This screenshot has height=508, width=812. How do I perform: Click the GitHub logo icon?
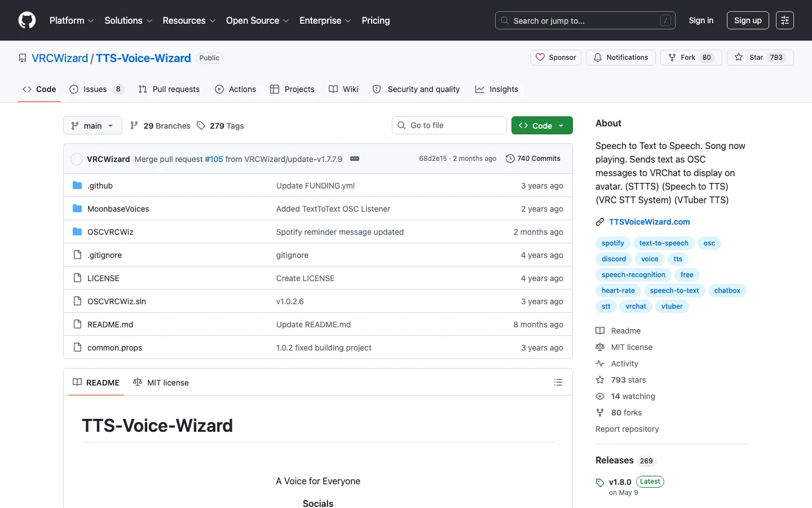[27, 20]
